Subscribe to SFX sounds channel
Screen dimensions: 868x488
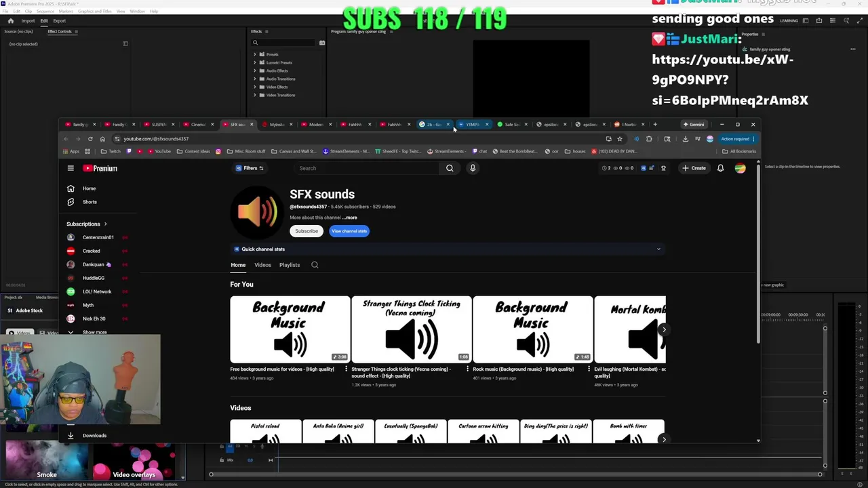click(307, 231)
